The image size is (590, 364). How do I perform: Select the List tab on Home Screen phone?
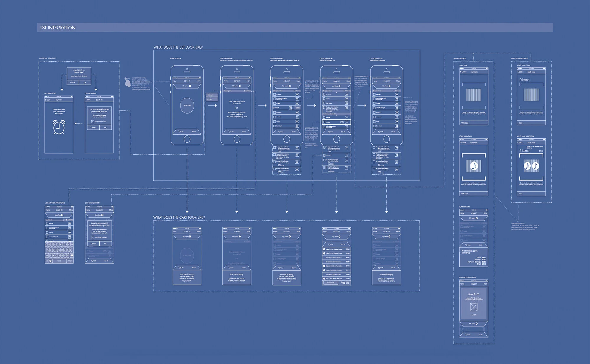pyautogui.click(x=175, y=81)
